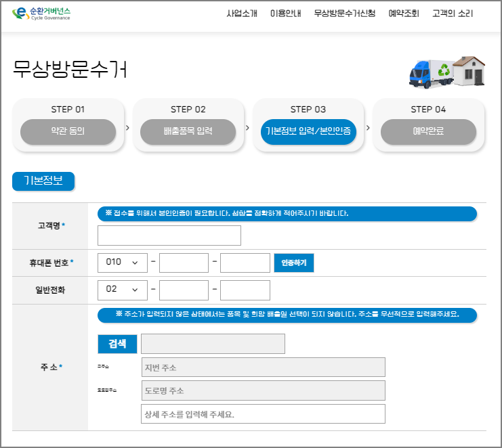Open the 무상방문수거신청 menu

[344, 14]
